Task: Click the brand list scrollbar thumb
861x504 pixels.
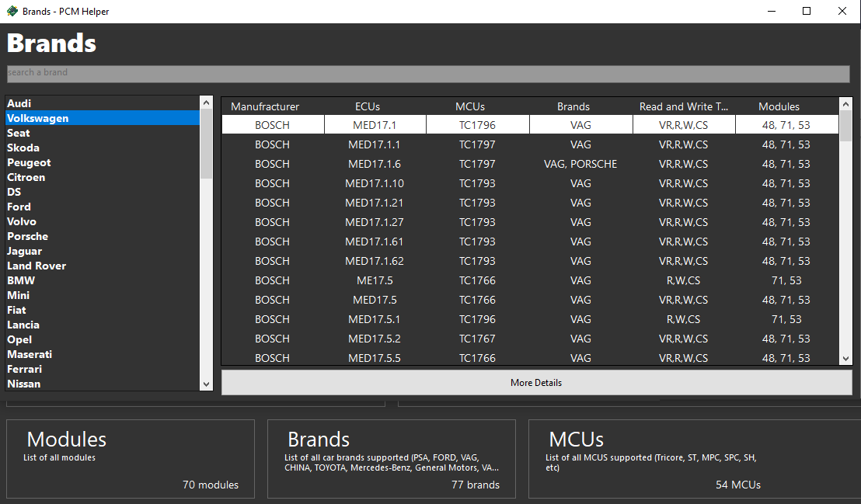Action: point(207,144)
